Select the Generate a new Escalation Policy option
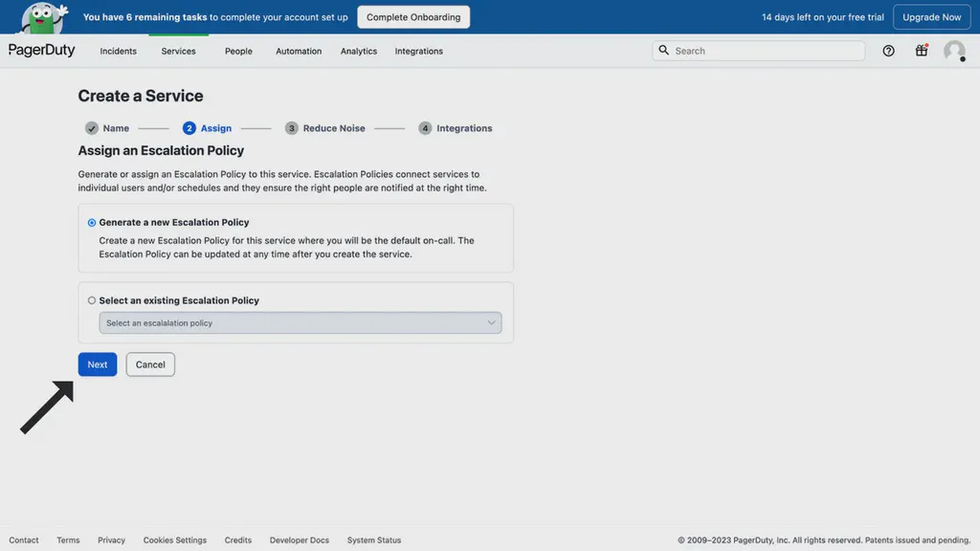980x551 pixels. click(x=91, y=222)
